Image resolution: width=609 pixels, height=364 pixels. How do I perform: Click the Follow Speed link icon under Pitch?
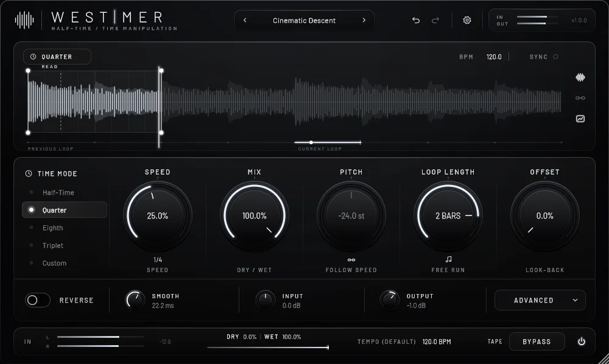(x=351, y=260)
